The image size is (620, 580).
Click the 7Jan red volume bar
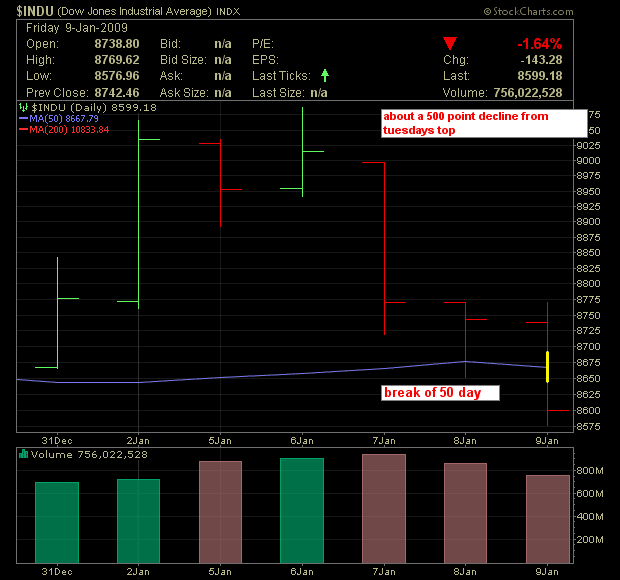384,508
